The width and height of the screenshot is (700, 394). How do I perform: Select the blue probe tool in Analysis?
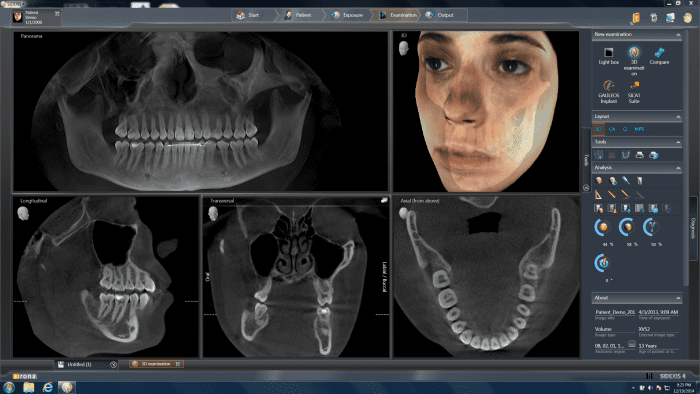pyautogui.click(x=626, y=180)
